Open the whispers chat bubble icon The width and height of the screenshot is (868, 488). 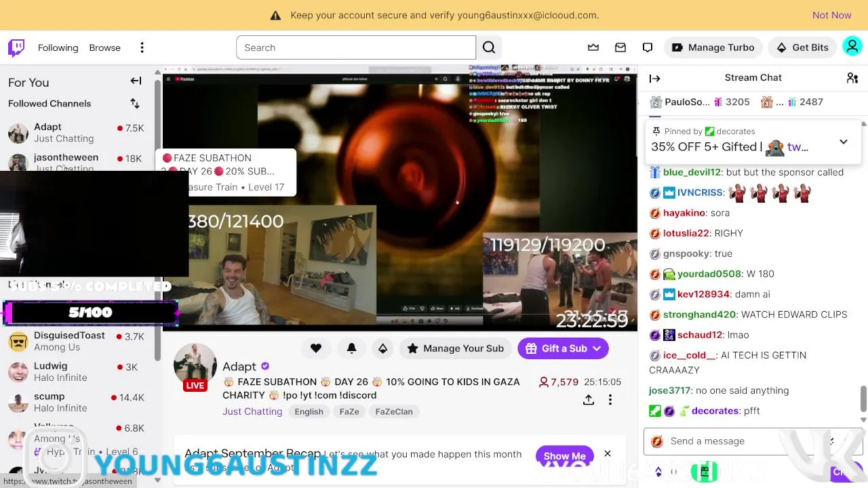[x=648, y=47]
